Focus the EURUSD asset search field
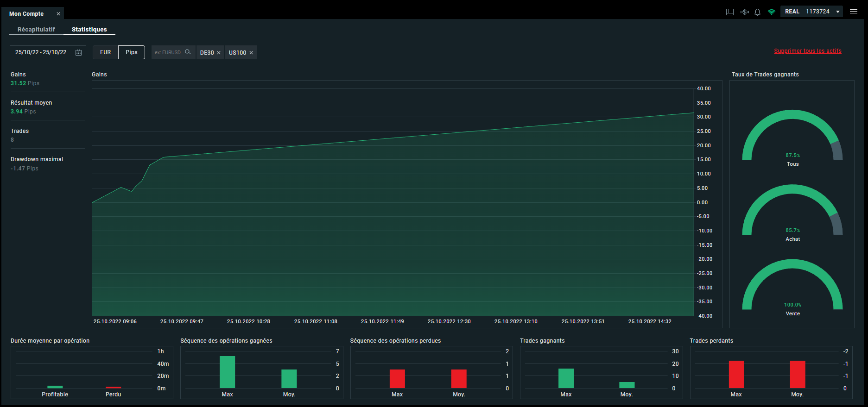The width and height of the screenshot is (868, 407). [x=168, y=52]
